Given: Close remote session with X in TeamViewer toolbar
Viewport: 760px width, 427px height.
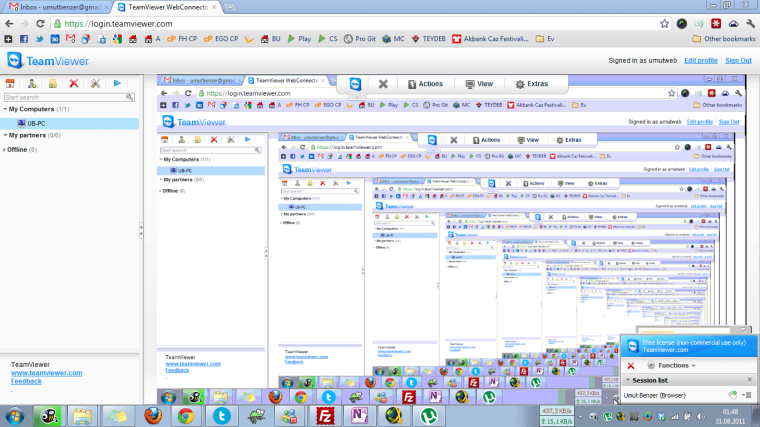Looking at the screenshot, I should pyautogui.click(x=383, y=85).
